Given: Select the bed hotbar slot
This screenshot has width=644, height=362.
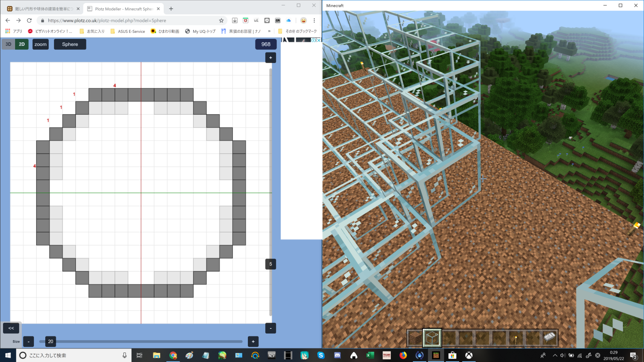Looking at the screenshot, I should (x=549, y=337).
